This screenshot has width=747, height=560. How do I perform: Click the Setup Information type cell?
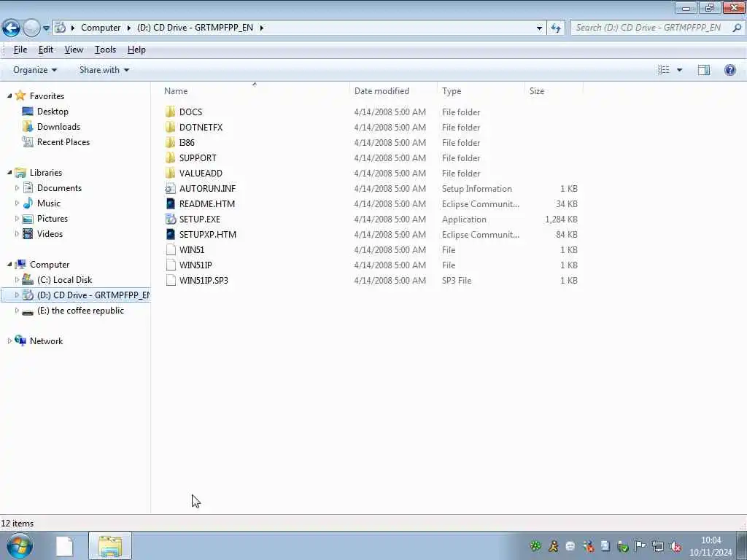[x=476, y=189]
